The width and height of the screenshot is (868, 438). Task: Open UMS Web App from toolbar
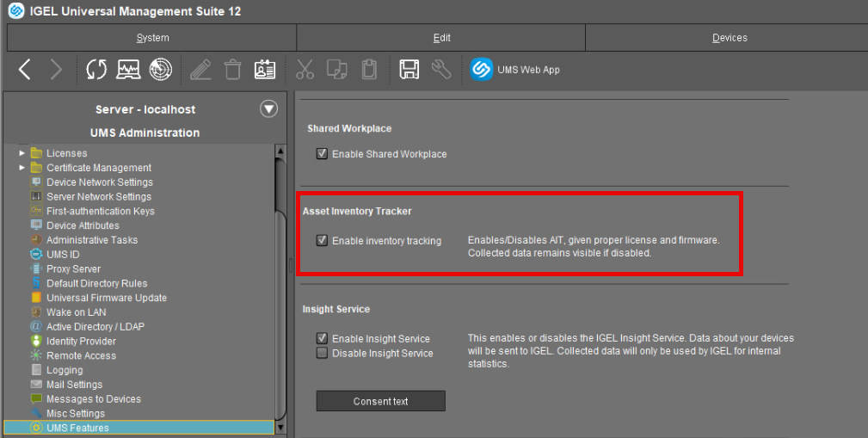[x=515, y=70]
